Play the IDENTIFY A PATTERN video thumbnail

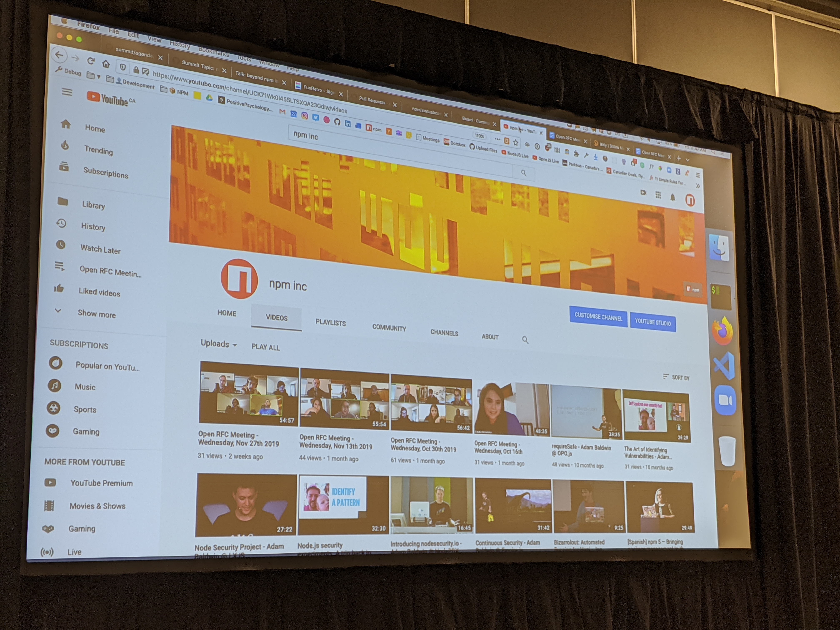pyautogui.click(x=343, y=505)
